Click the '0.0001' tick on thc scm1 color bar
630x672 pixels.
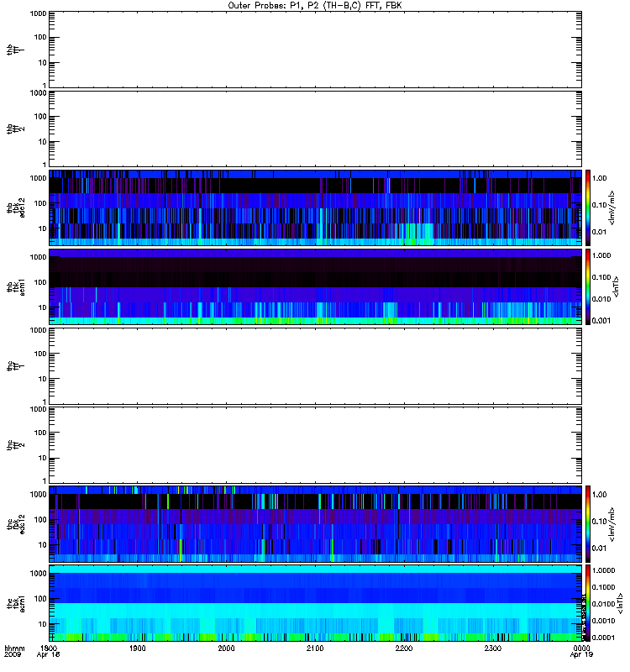click(603, 638)
